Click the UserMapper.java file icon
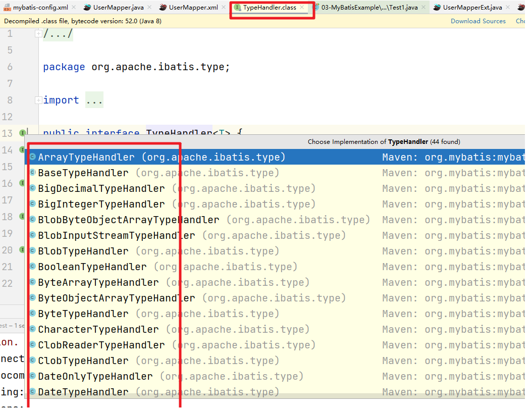 click(87, 7)
